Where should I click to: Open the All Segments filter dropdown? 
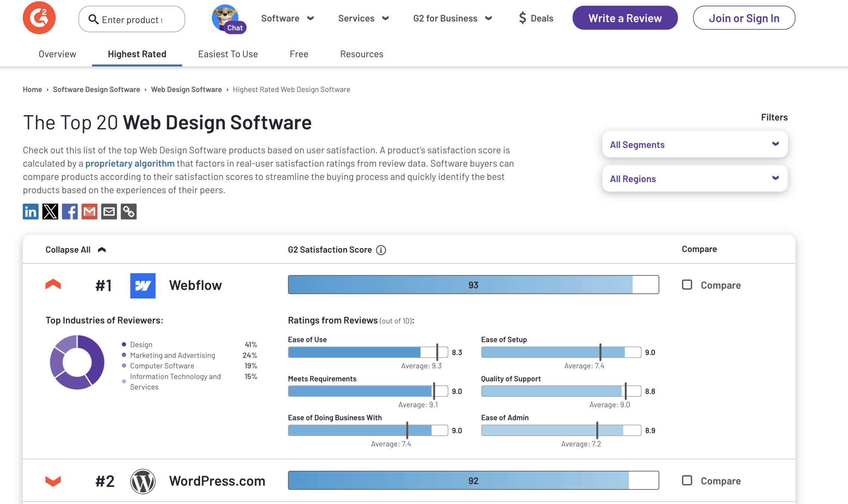(x=695, y=144)
